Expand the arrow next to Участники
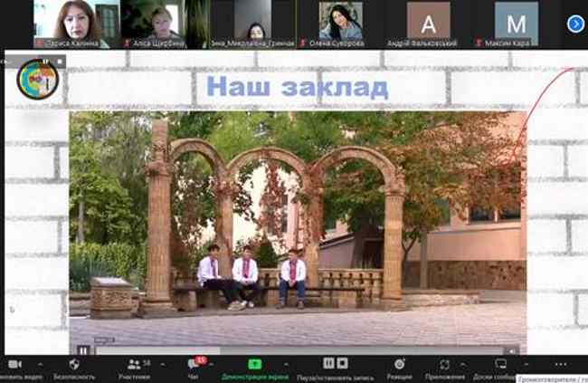This screenshot has width=588, height=383. 162,364
